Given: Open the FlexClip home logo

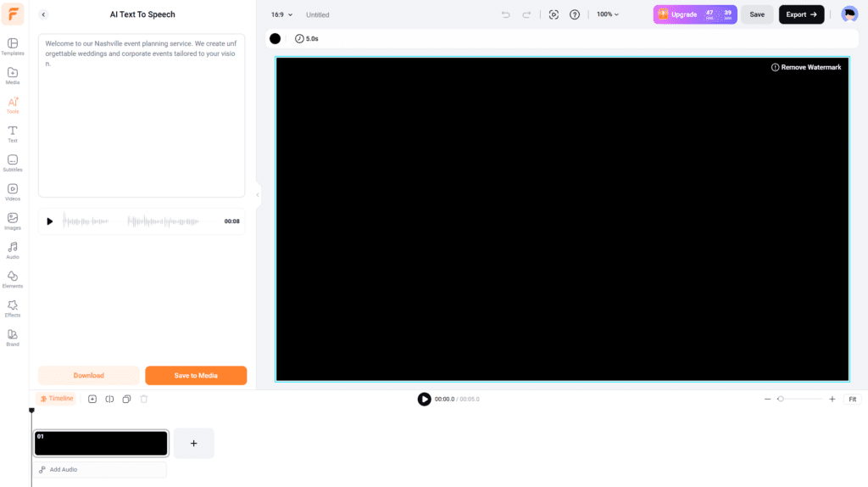Looking at the screenshot, I should coord(13,14).
